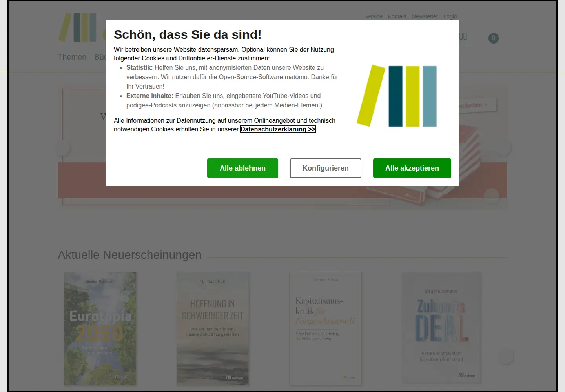
Task: Go to the next hero banner slide
Action: tap(504, 148)
